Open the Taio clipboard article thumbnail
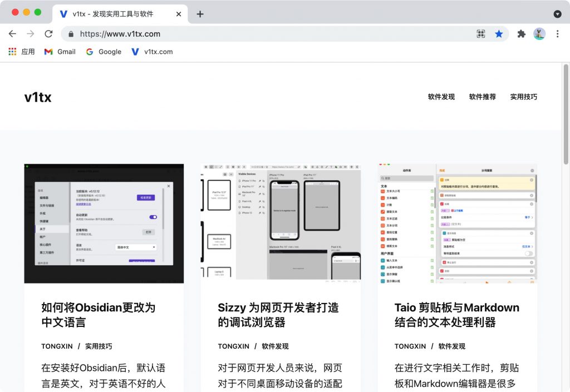Viewport: 570px width, 392px height. (458, 223)
